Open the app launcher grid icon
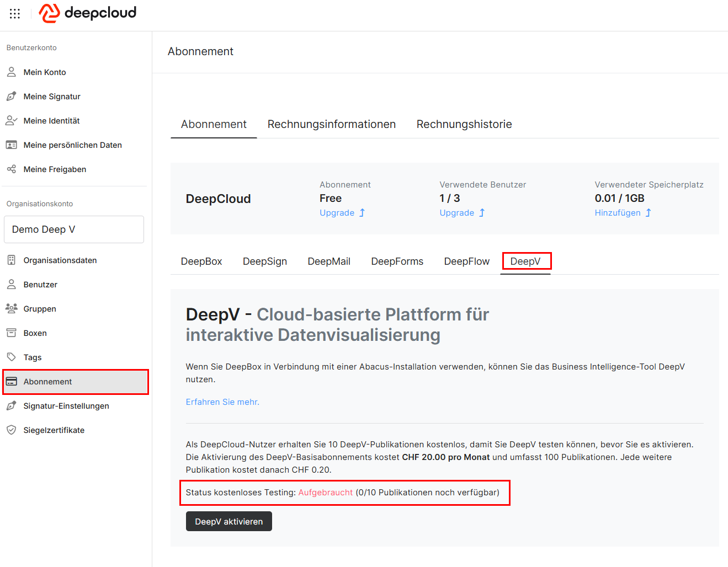Image resolution: width=728 pixels, height=567 pixels. 15,13
